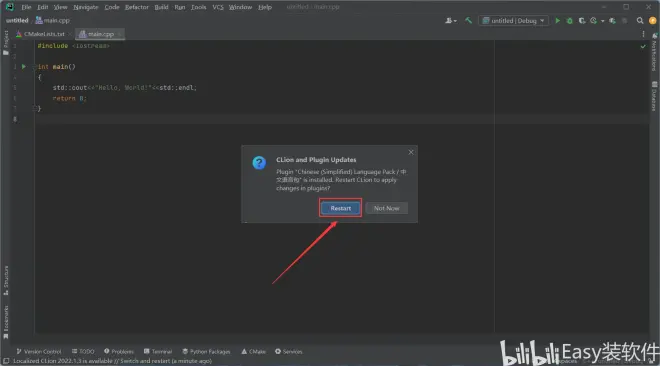Click the run gutter arrow beside main()
This screenshot has height=366, width=660.
(x=24, y=66)
